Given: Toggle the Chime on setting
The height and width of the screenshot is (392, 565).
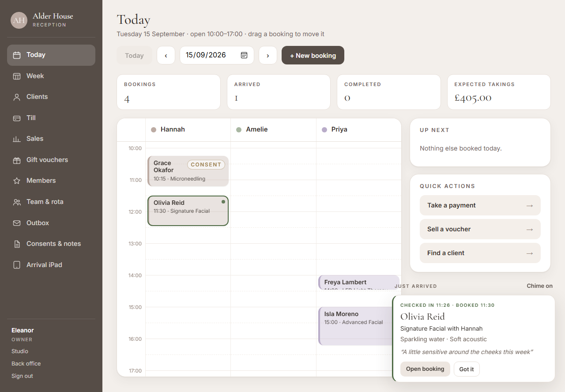Looking at the screenshot, I should (x=539, y=286).
